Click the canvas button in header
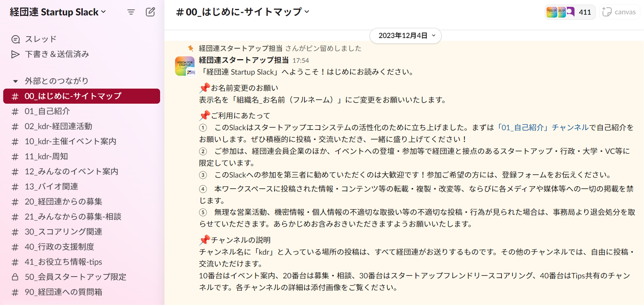 (x=619, y=12)
